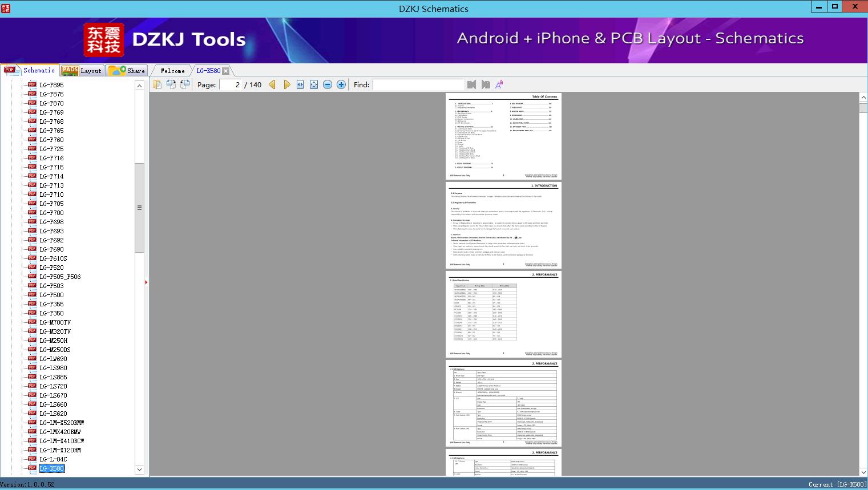Select LG-M250DS entry

point(55,350)
